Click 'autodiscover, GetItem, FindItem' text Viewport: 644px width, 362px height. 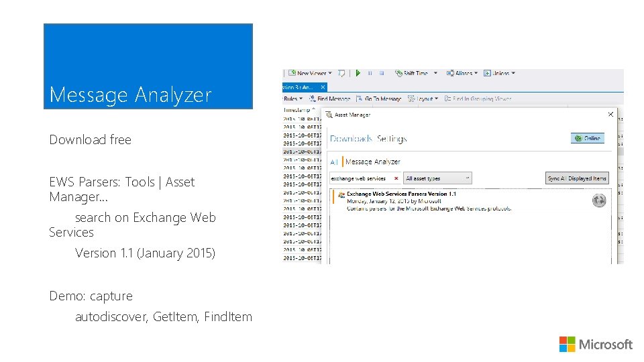pyautogui.click(x=164, y=317)
